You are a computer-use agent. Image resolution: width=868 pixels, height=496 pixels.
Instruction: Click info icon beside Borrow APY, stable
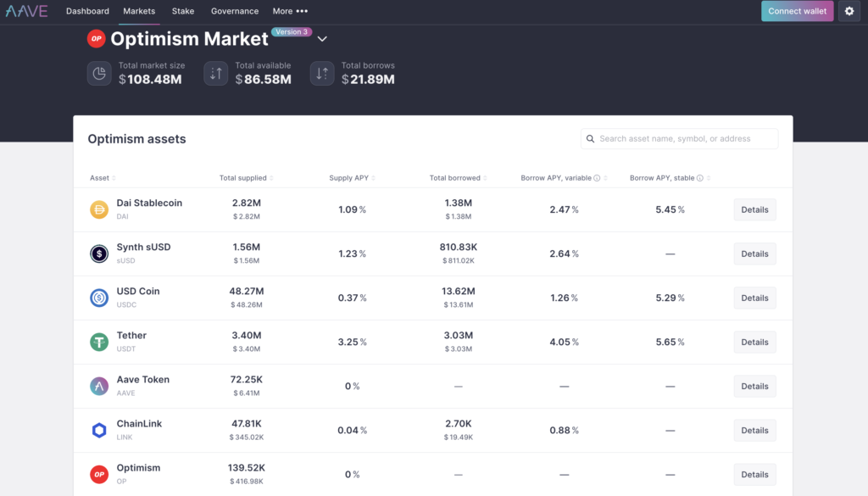(x=699, y=178)
